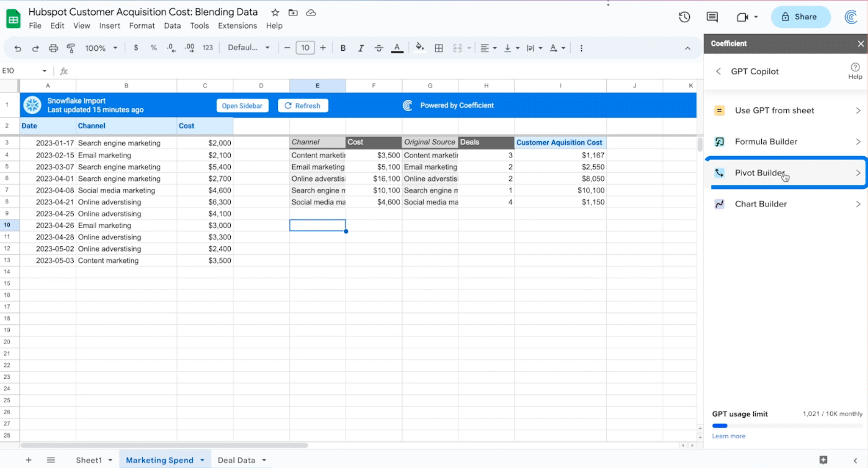Open the font family dropdown

249,48
